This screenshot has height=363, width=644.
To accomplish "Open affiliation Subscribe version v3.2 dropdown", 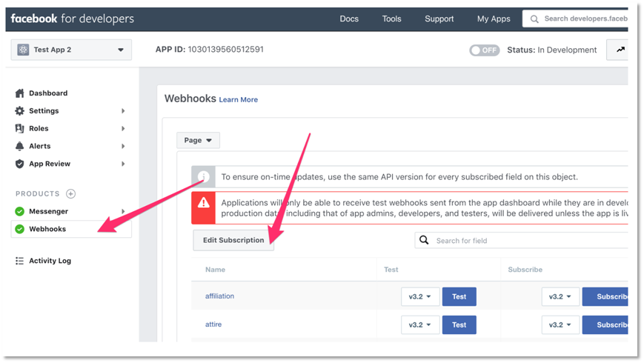I will click(x=560, y=296).
